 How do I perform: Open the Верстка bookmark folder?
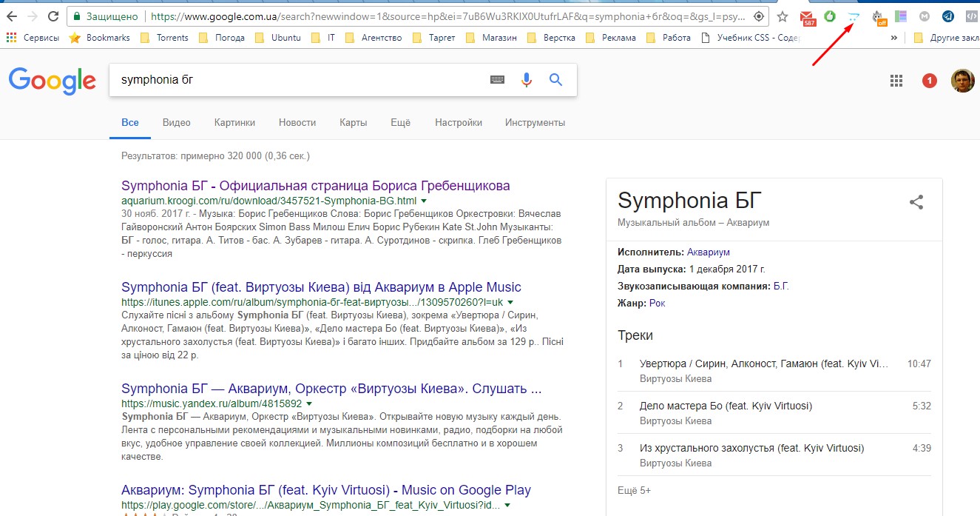(552, 38)
